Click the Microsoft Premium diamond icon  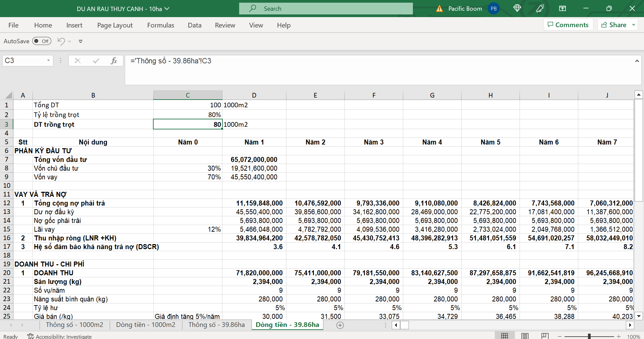point(517,8)
